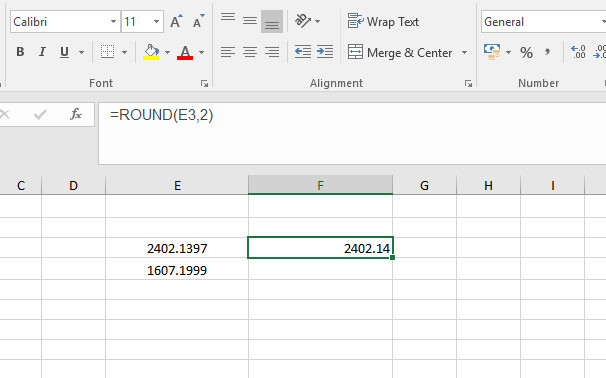This screenshot has height=378, width=606.
Task: Open Merge & Center dropdown arrow
Action: (464, 52)
